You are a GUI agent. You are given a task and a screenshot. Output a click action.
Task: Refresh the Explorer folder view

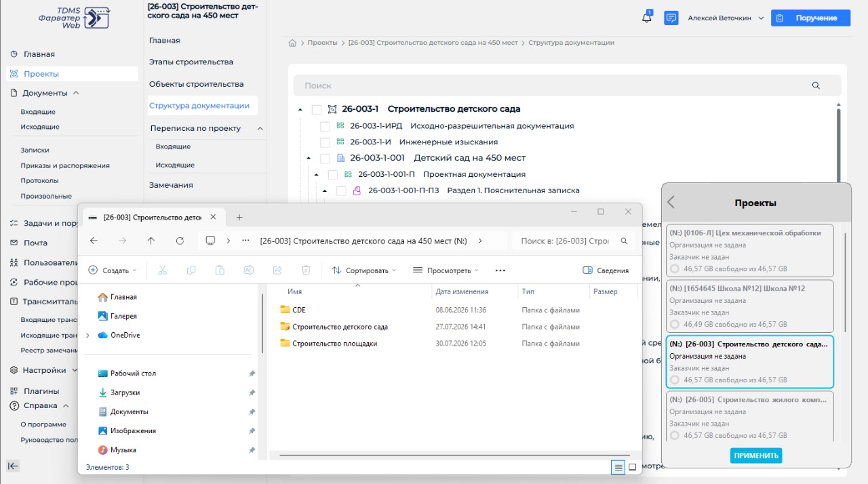(180, 241)
